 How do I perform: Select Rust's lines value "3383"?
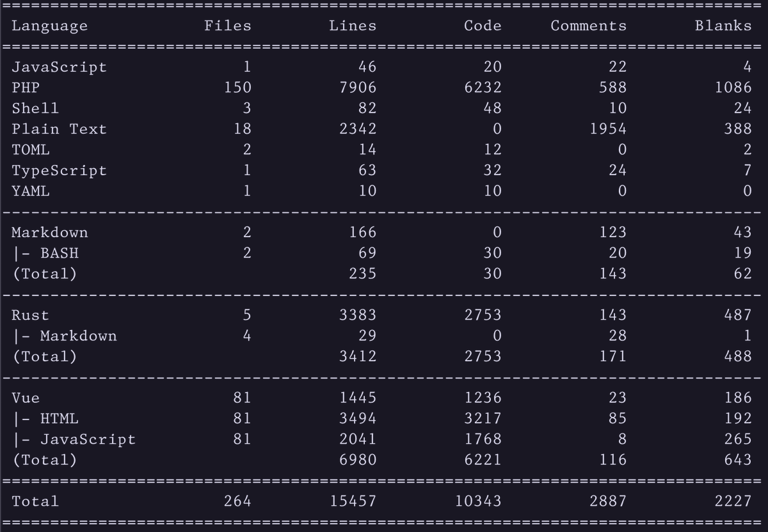tap(357, 315)
